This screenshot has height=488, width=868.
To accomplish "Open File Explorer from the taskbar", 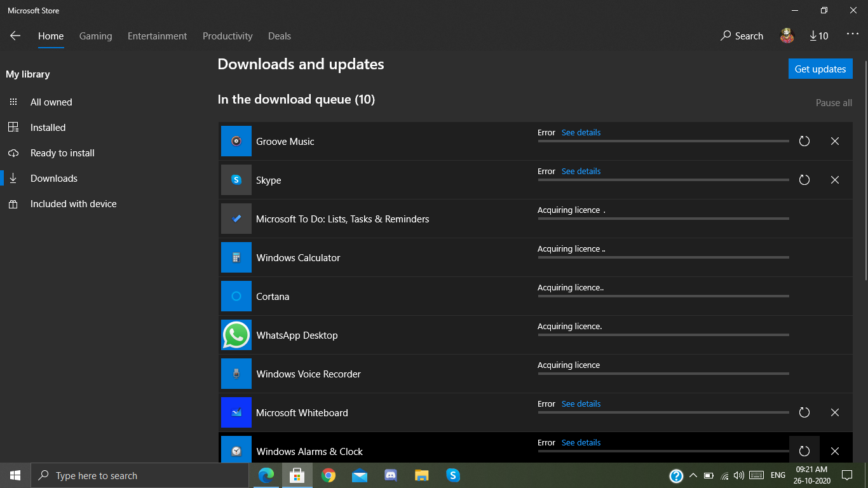I will click(x=421, y=475).
